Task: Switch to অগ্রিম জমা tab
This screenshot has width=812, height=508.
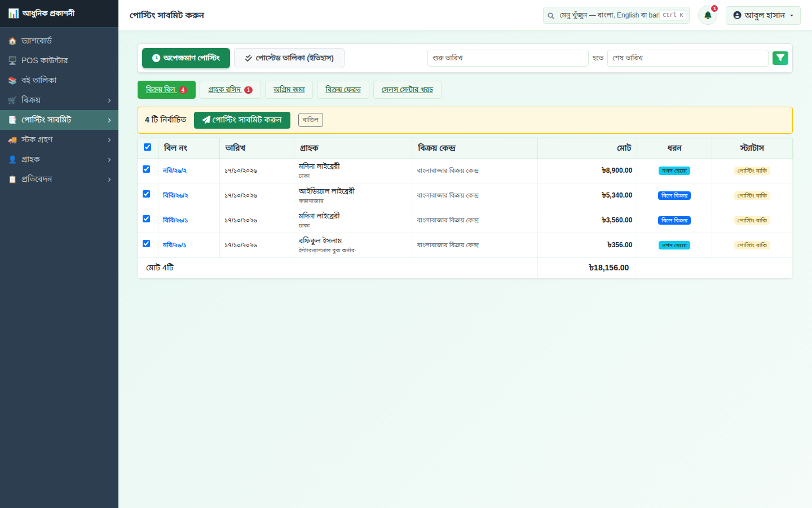Action: (289, 90)
